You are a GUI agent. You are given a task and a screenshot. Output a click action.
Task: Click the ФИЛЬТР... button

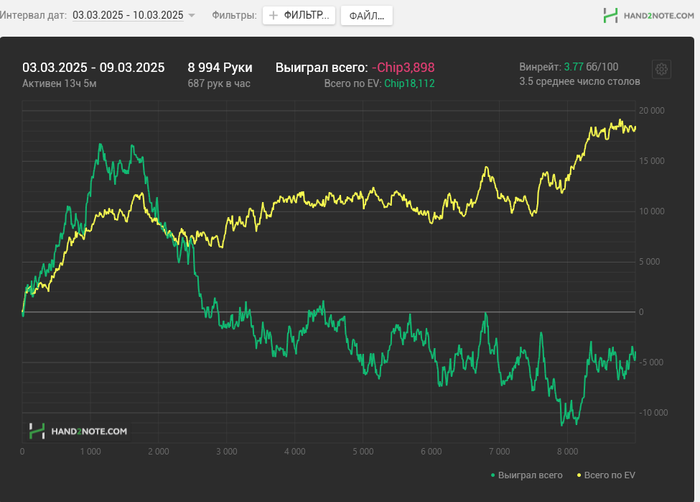click(299, 16)
